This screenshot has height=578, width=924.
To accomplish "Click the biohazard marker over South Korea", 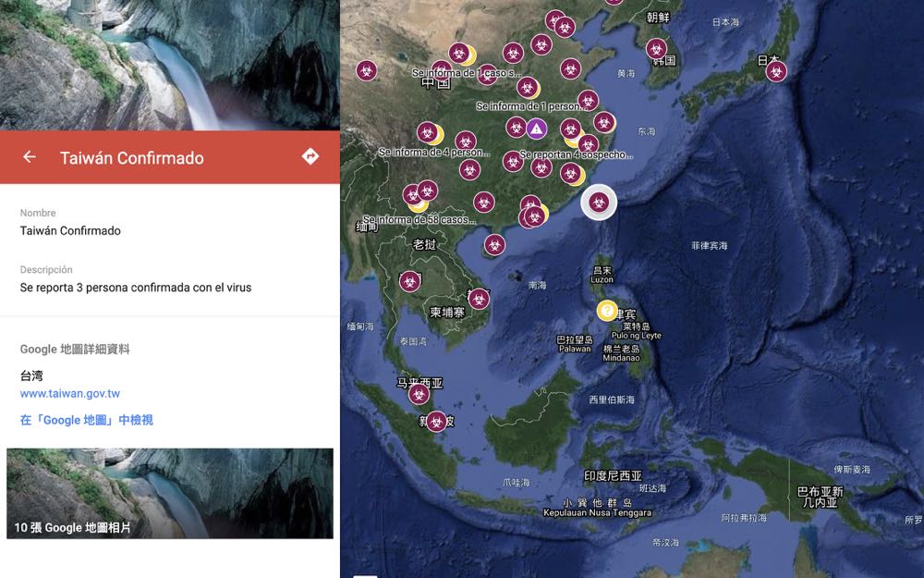I will coord(656,50).
